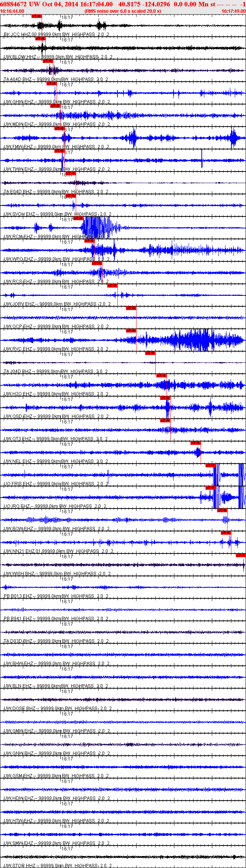Click the coordinates '40.8175 -124.0296' in header
Image resolution: width=246 pixels, height=868 pixels.
[144, 4]
